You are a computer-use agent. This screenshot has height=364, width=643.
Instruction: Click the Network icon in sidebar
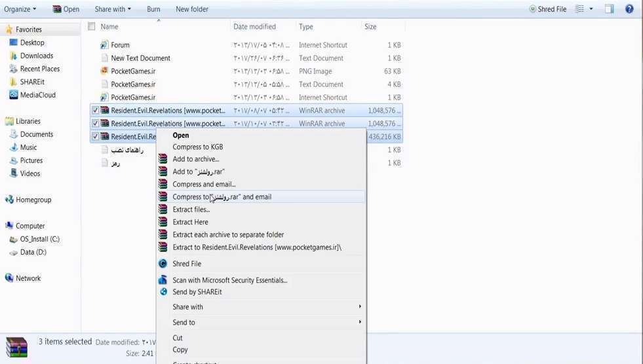point(9,278)
